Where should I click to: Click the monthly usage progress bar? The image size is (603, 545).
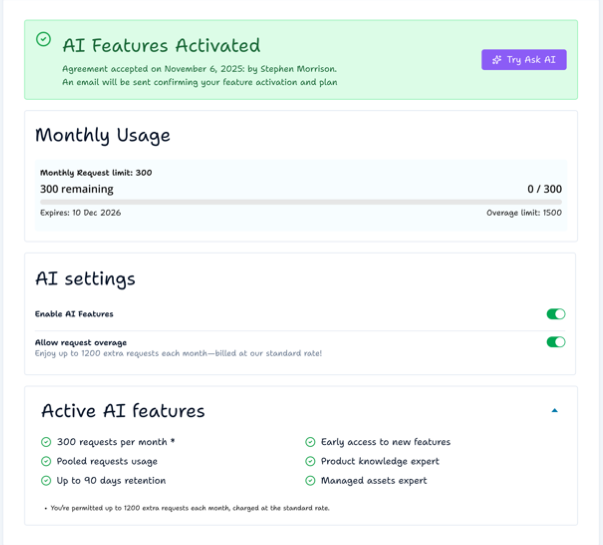[300, 202]
